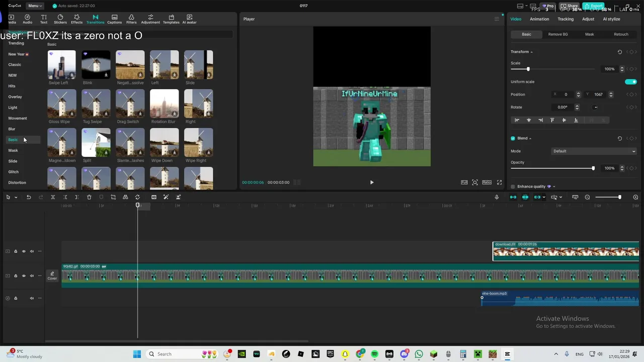644x362 pixels.
Task: Open the Captions tab
Action: (x=114, y=19)
